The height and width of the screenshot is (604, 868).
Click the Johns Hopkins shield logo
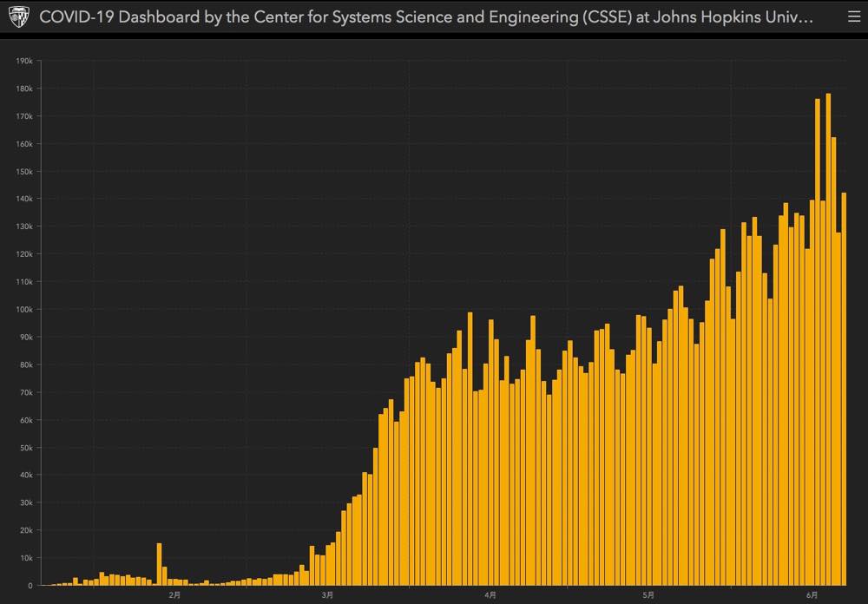pyautogui.click(x=19, y=17)
